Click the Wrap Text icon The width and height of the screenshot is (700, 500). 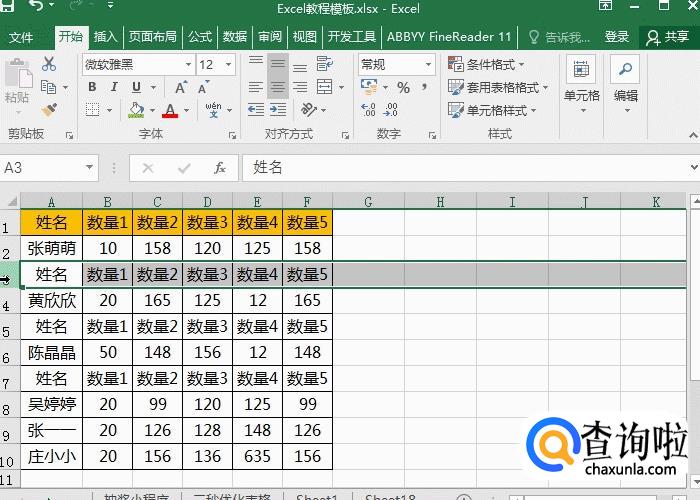pos(325,64)
